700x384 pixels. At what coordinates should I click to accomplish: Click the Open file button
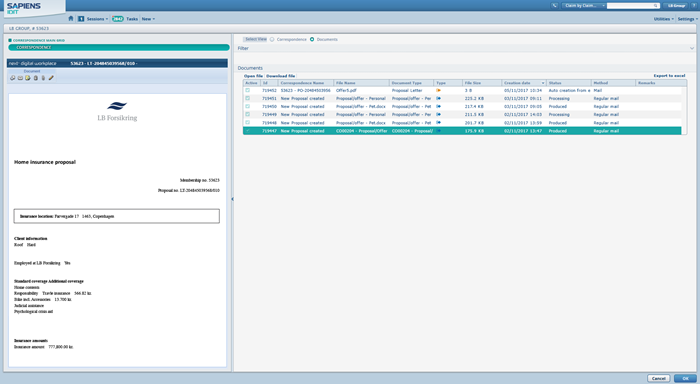[253, 76]
